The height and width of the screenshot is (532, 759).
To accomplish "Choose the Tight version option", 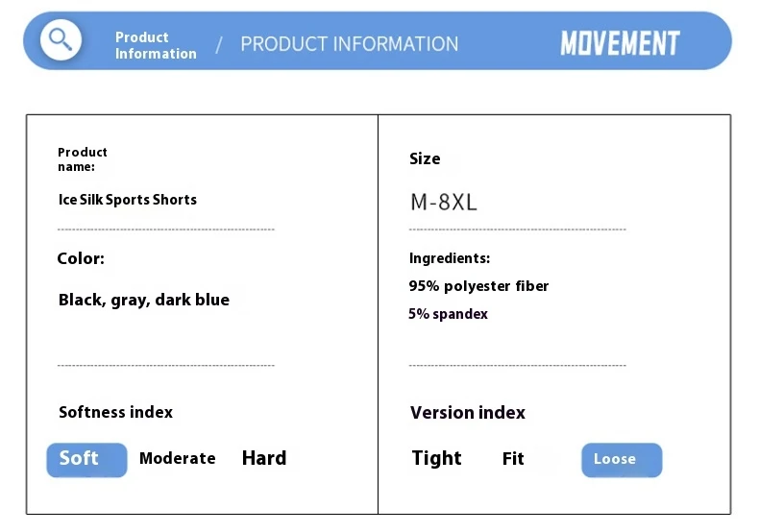I will pos(437,458).
